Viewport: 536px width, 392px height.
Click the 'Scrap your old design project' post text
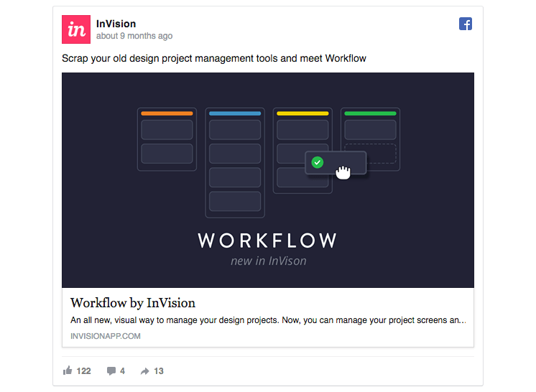point(213,58)
